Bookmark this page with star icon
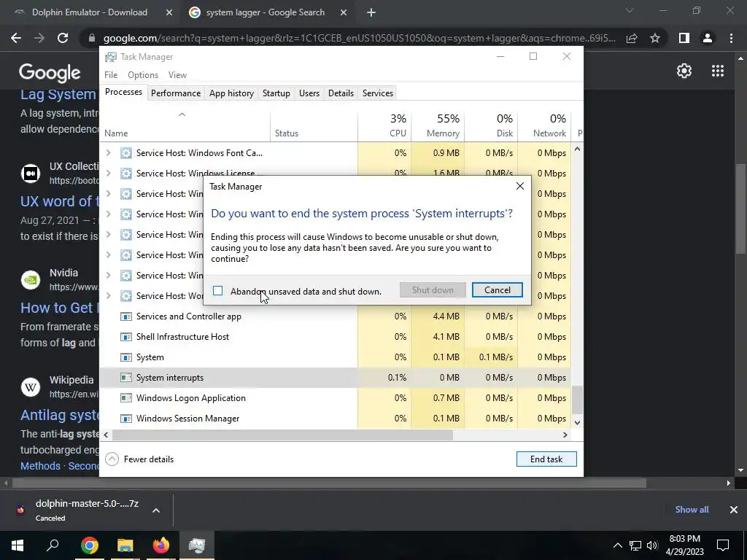747x560 pixels. coord(655,38)
